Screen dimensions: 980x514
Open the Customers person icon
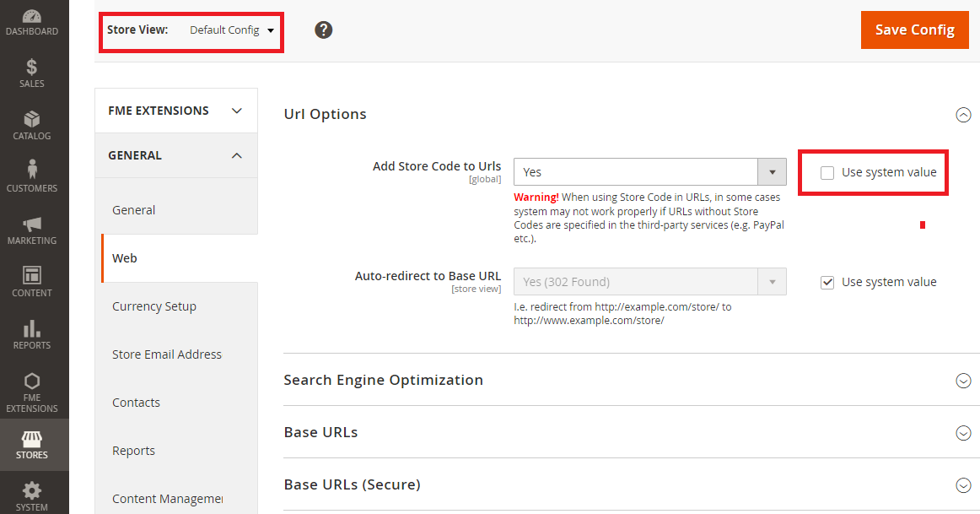click(32, 170)
